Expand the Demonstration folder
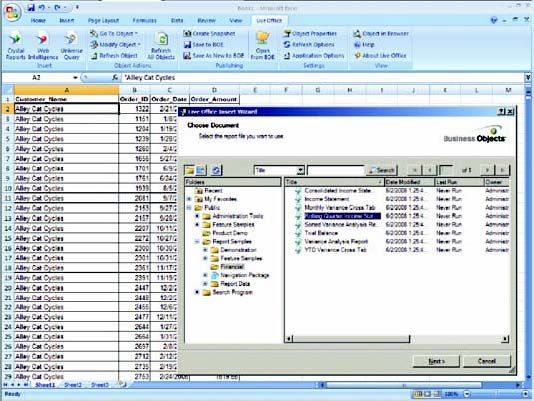This screenshot has width=534, height=401. [205, 250]
